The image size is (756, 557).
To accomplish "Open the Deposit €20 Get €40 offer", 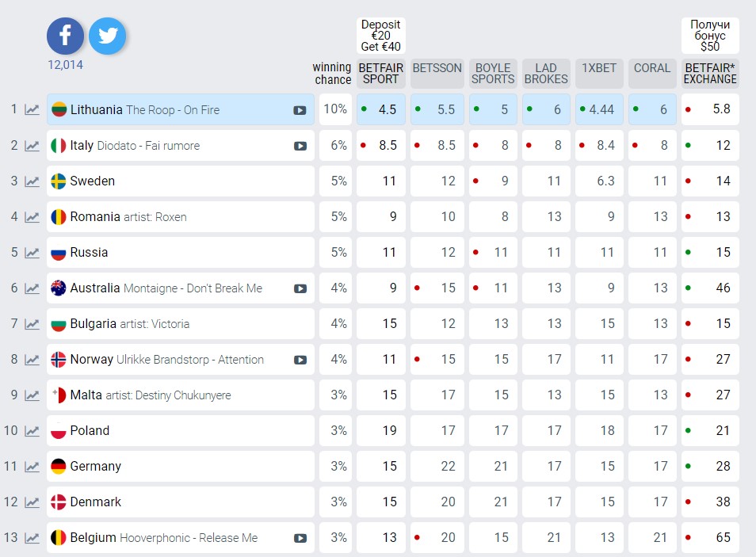I will (380, 36).
